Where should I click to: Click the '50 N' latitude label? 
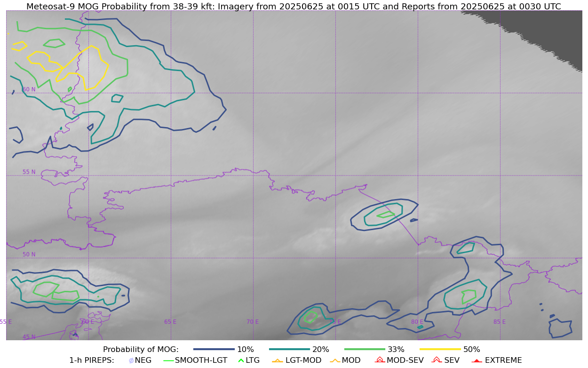pos(29,255)
